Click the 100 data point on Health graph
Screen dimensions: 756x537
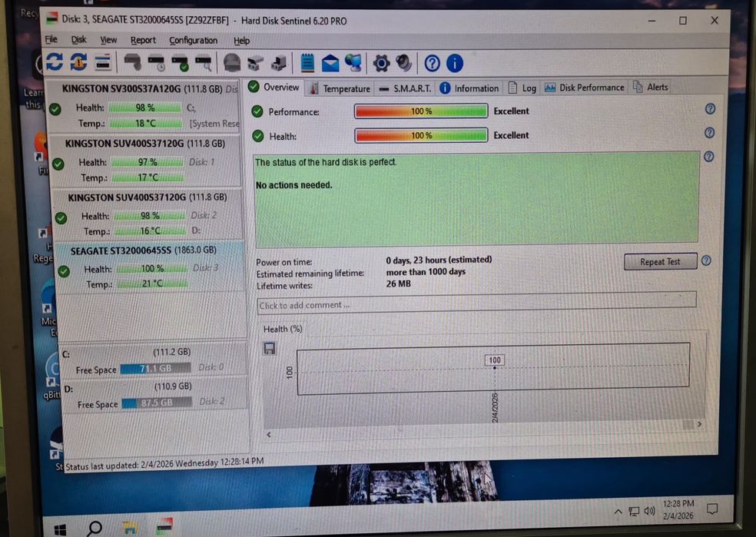(x=495, y=368)
